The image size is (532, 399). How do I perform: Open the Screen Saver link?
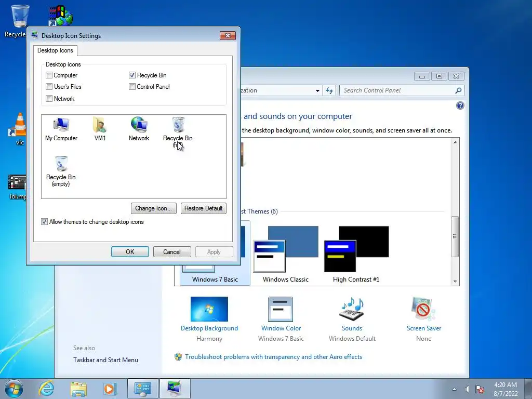point(424,328)
